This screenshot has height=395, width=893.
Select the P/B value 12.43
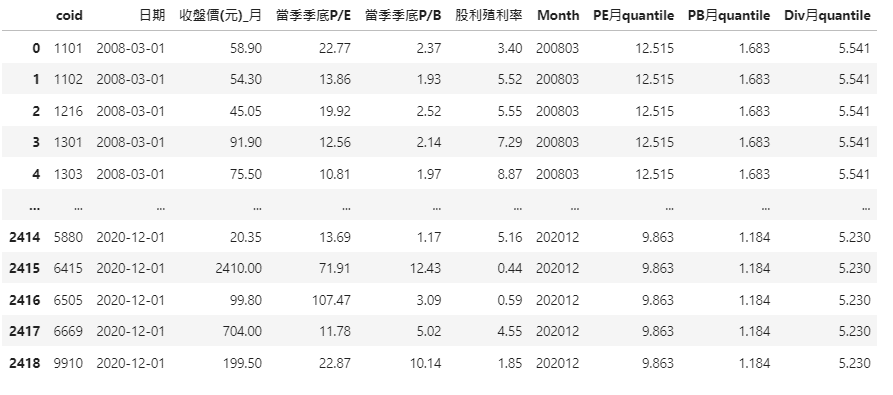click(x=425, y=268)
